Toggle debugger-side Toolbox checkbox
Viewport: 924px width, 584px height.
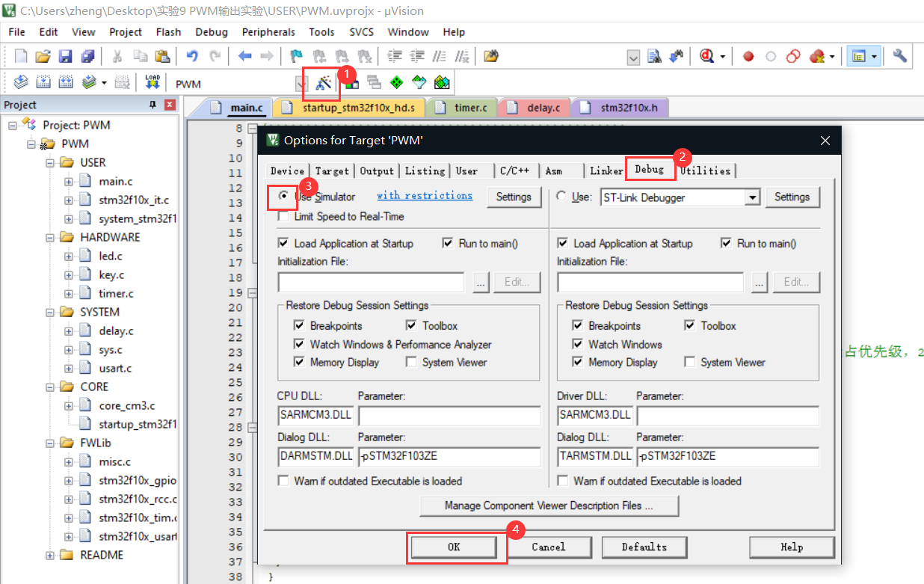point(690,325)
